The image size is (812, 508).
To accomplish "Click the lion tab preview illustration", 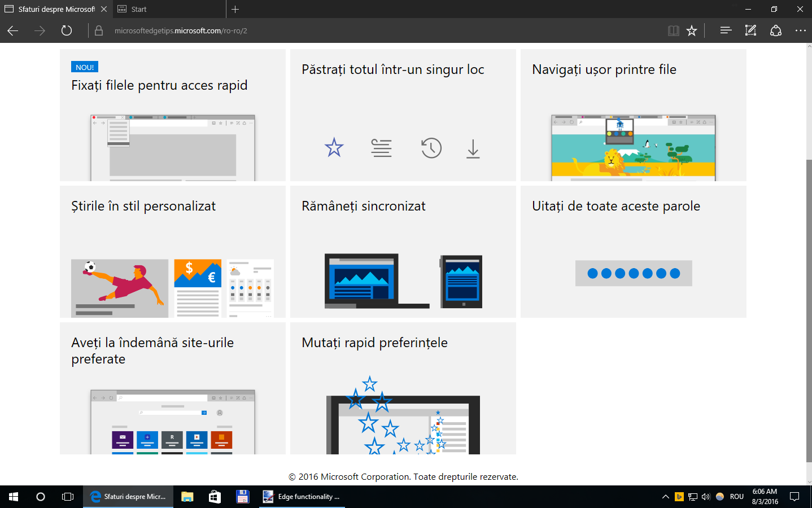I will pyautogui.click(x=634, y=147).
